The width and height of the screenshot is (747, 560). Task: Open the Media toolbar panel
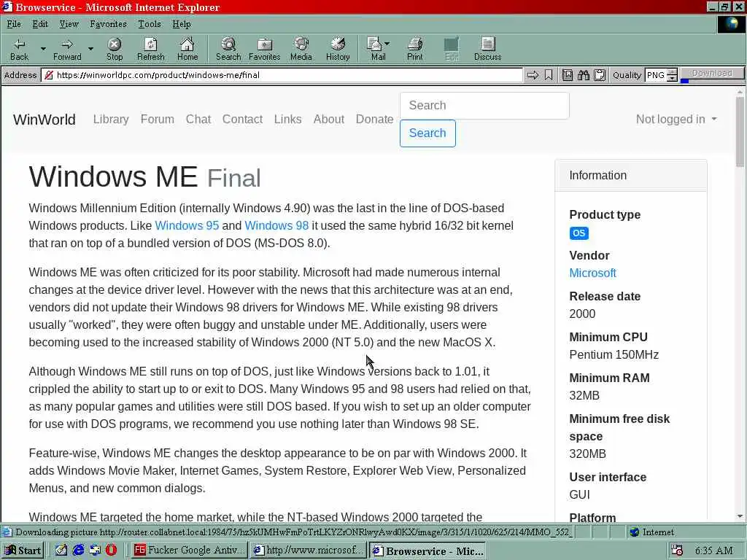[x=301, y=49]
